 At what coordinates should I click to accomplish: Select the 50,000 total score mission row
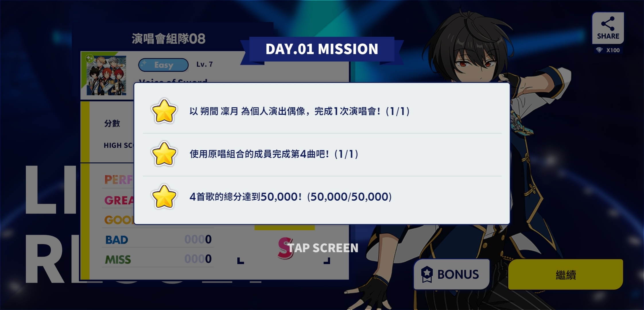click(322, 197)
